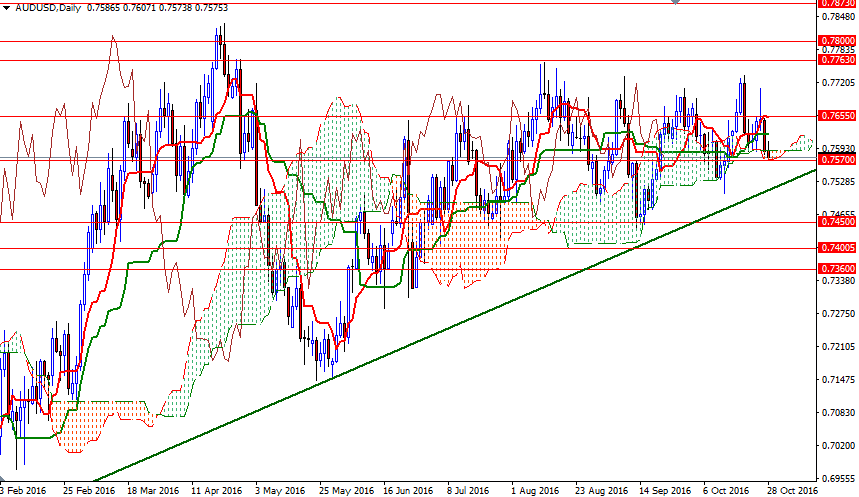Screen dimensions: 859x497
Task: Select the 0.75285 price scale value
Action: coord(838,181)
